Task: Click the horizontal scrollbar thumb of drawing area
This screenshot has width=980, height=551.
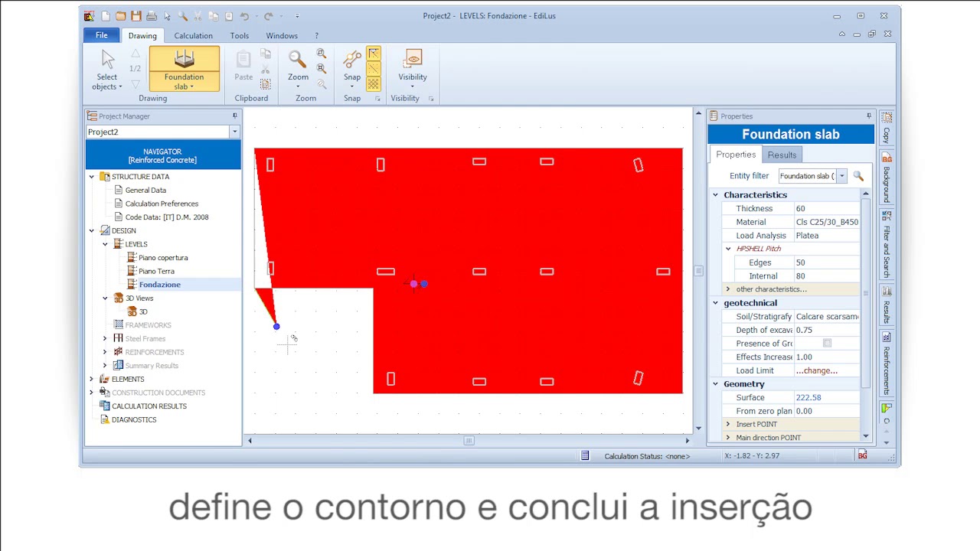Action: pos(469,441)
